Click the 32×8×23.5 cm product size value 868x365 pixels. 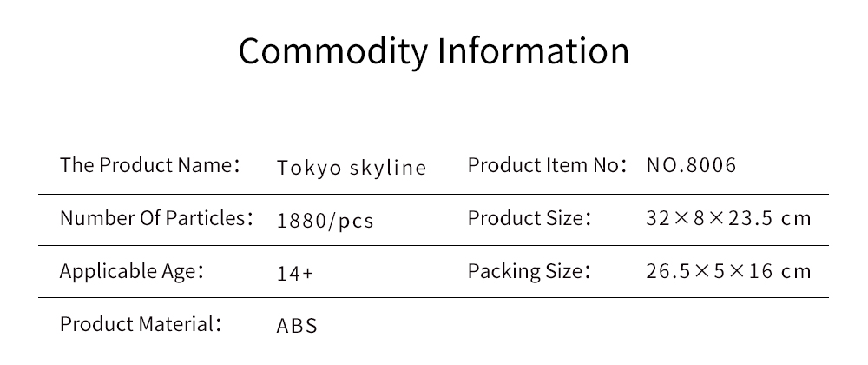pyautogui.click(x=728, y=218)
